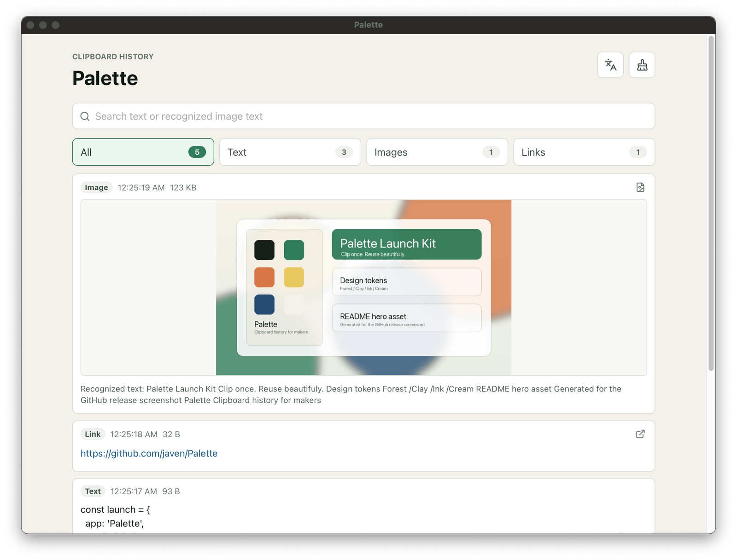Click the 12:25:19 AM timestamp

click(x=141, y=188)
